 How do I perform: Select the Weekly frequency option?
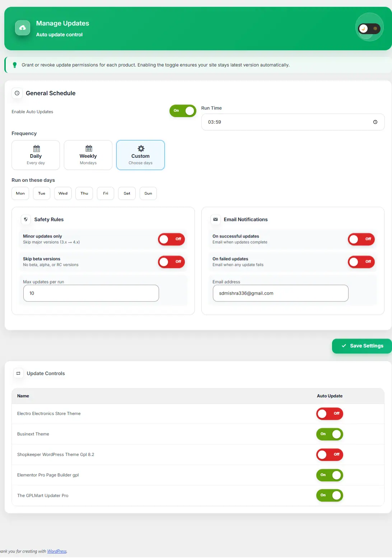point(88,155)
